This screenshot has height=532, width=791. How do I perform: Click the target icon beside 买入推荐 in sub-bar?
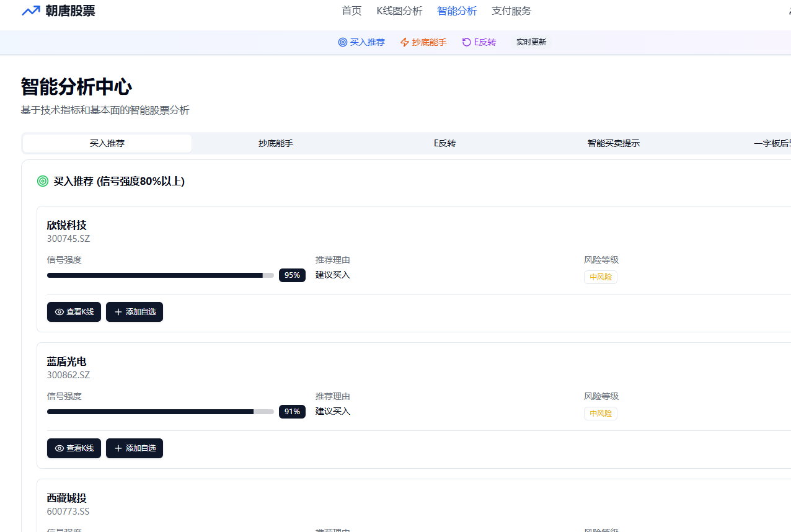tap(342, 42)
